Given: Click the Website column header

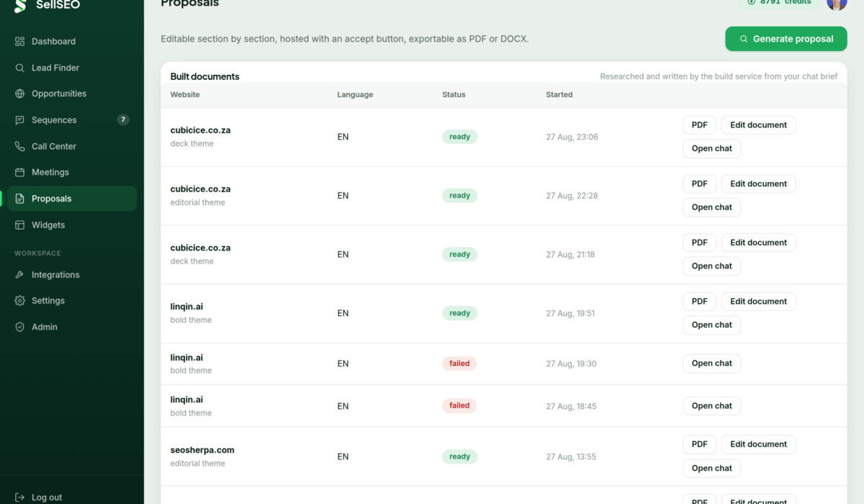Looking at the screenshot, I should coord(185,94).
